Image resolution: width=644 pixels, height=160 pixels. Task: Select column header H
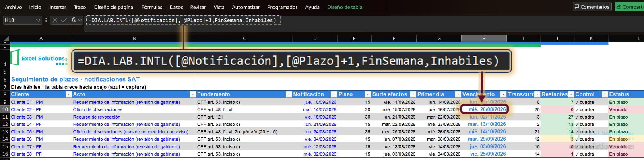point(484,39)
